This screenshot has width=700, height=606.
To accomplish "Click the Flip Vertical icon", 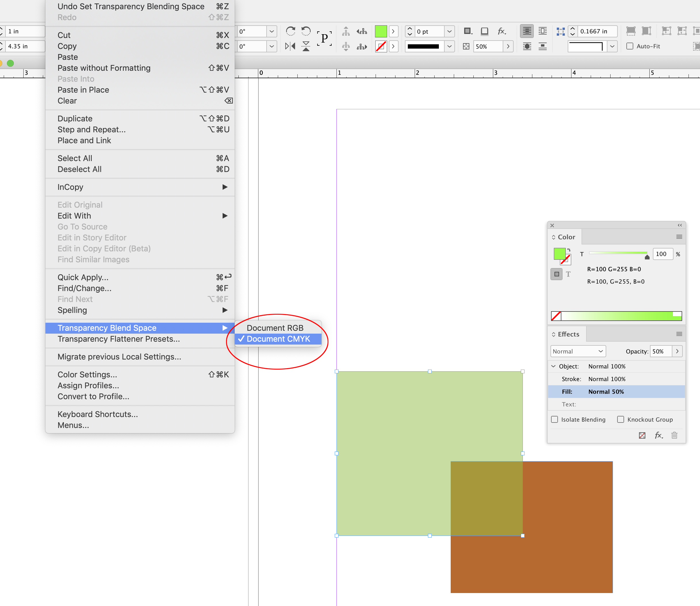I will [x=306, y=46].
